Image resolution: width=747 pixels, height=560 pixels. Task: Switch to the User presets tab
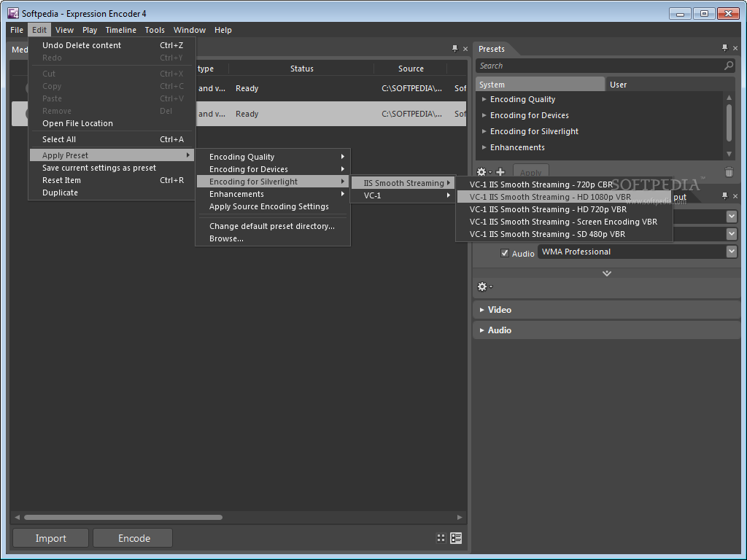[670, 85]
